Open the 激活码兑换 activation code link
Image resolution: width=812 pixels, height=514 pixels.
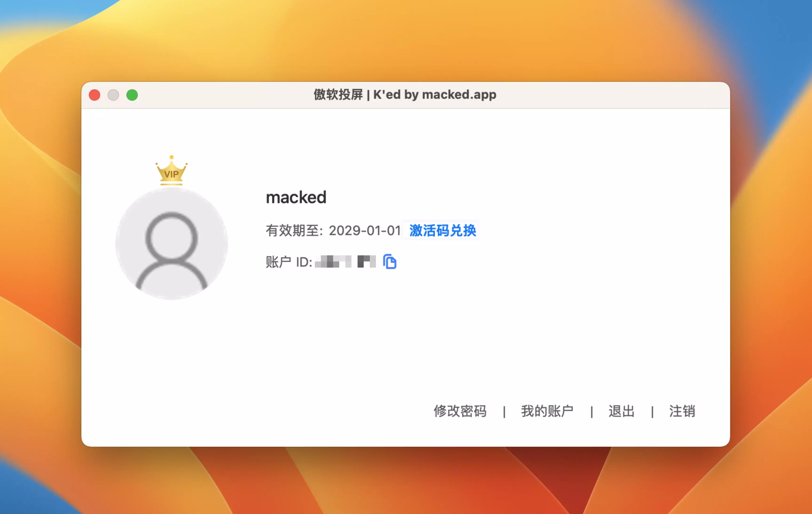click(x=442, y=231)
